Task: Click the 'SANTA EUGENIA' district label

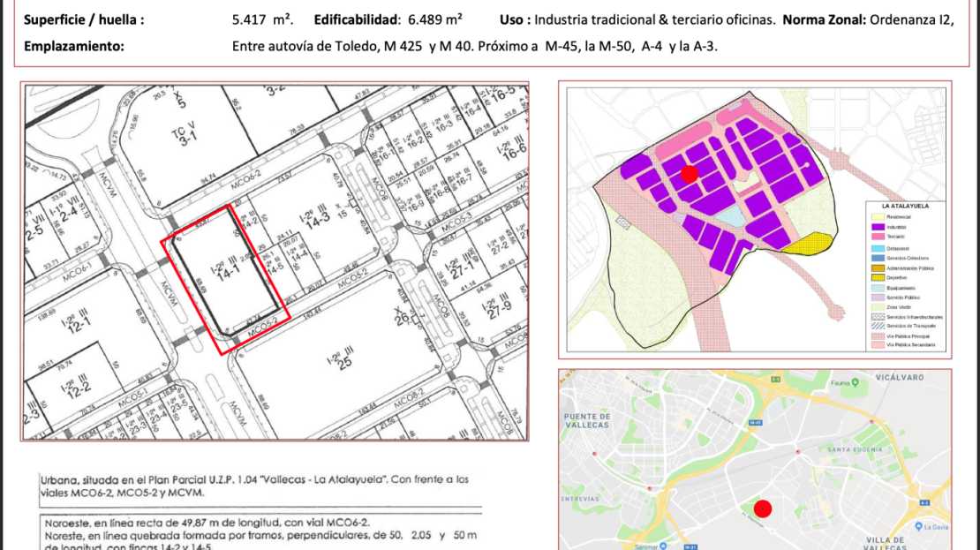Action: pos(855,449)
